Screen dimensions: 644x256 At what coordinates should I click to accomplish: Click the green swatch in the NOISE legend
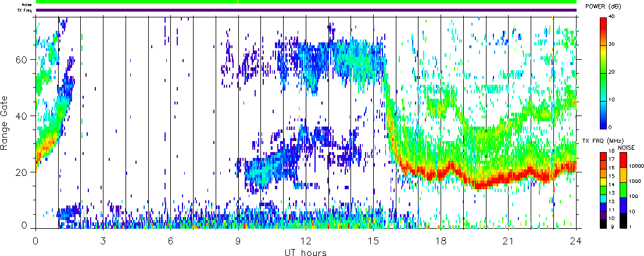pyautogui.click(x=624, y=190)
